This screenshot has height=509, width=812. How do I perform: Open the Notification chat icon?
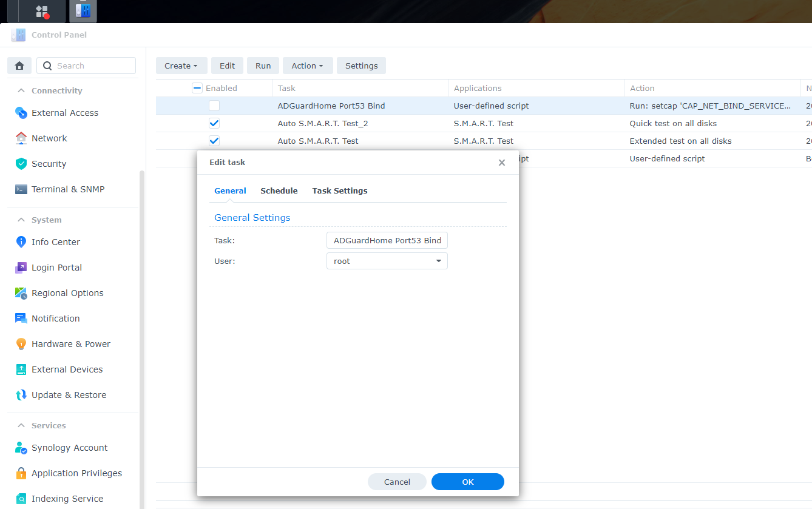(21, 319)
